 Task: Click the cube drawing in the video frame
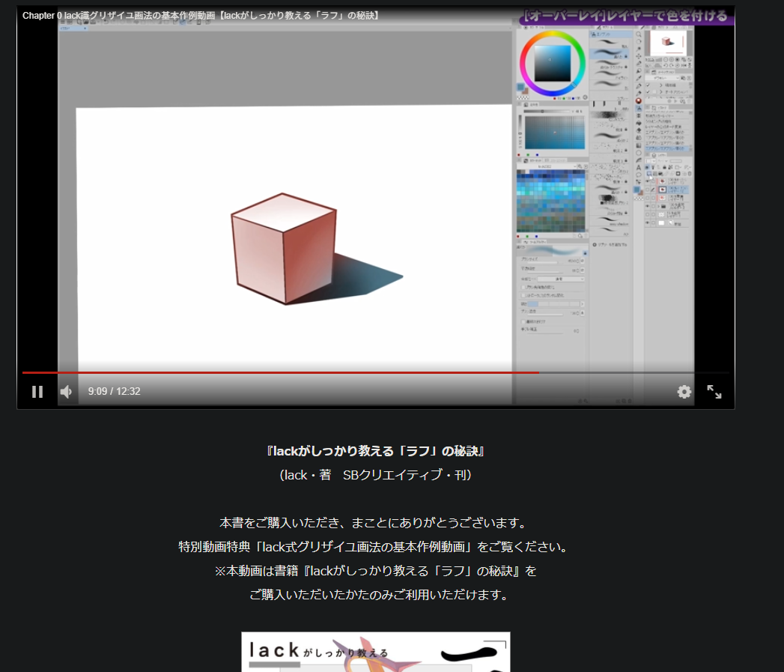tap(284, 249)
